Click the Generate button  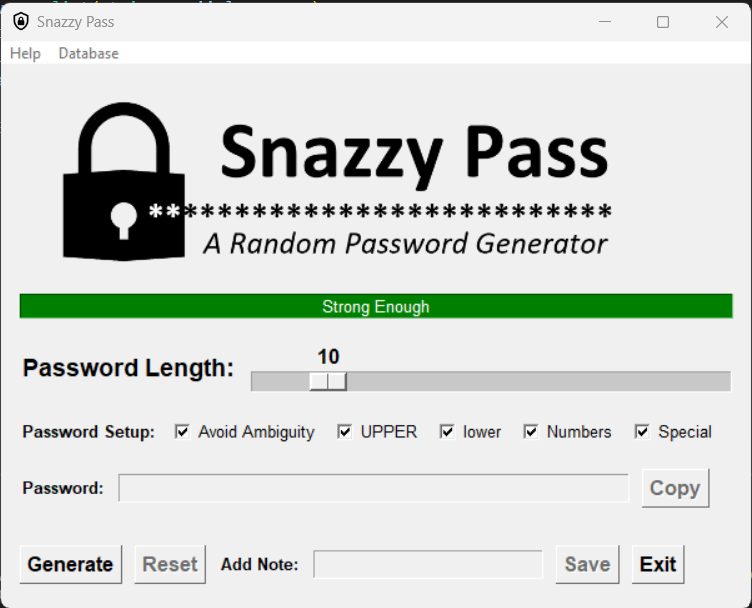pos(70,564)
